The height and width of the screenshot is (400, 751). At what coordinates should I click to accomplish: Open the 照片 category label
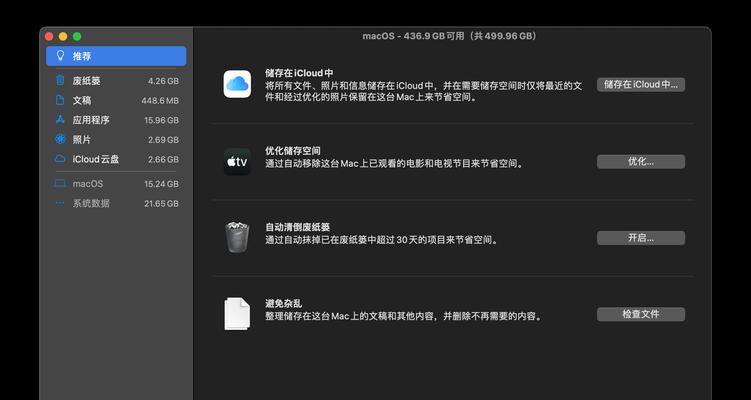pyautogui.click(x=82, y=140)
